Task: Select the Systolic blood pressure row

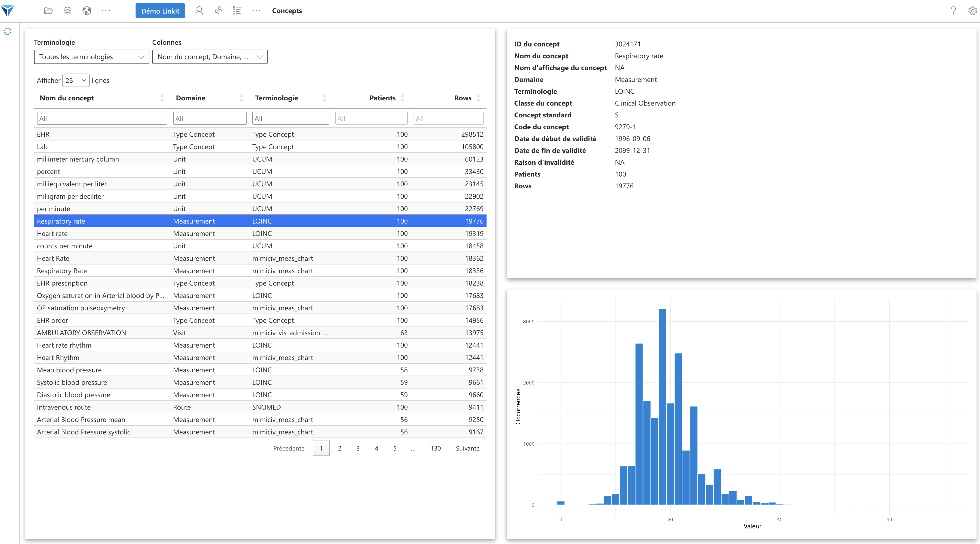Action: (260, 382)
